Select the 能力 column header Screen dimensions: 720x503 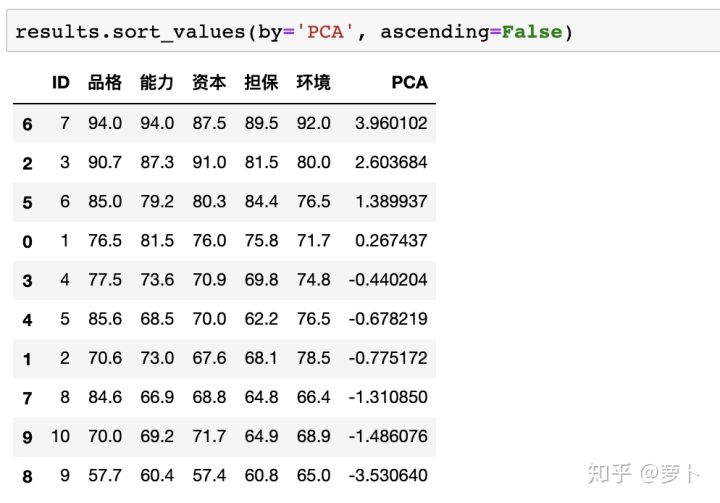click(x=157, y=83)
